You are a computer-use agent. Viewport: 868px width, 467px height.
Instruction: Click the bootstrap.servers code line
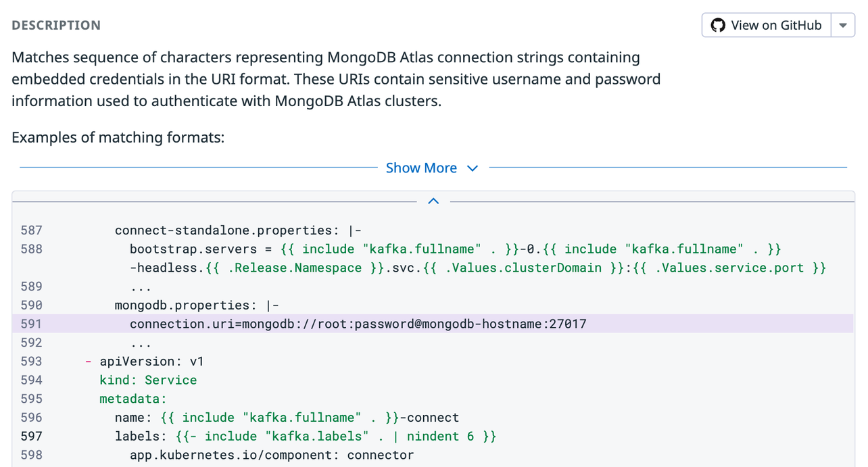coord(478,258)
